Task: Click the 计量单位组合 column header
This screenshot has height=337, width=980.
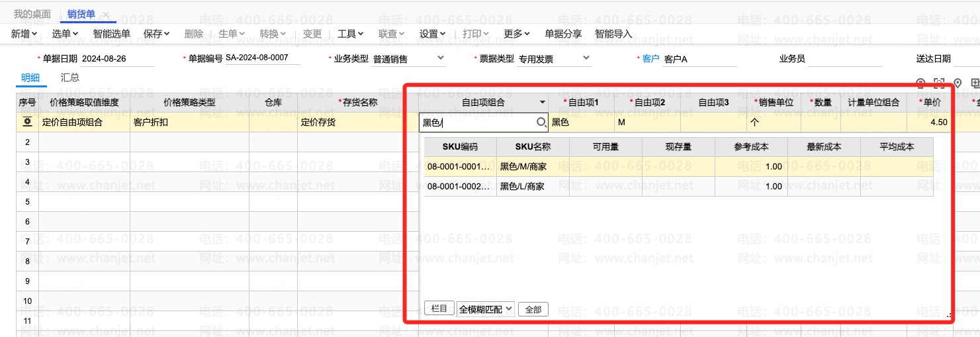Action: pos(873,103)
